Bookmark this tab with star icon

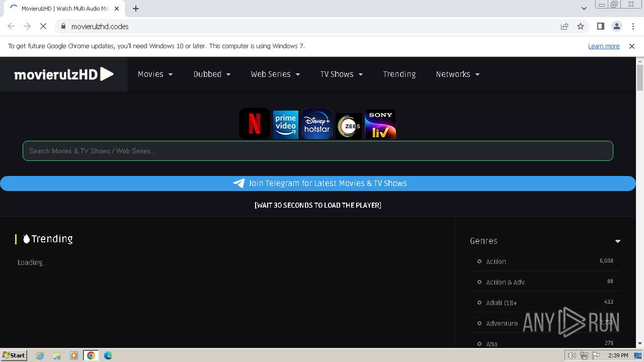[581, 26]
